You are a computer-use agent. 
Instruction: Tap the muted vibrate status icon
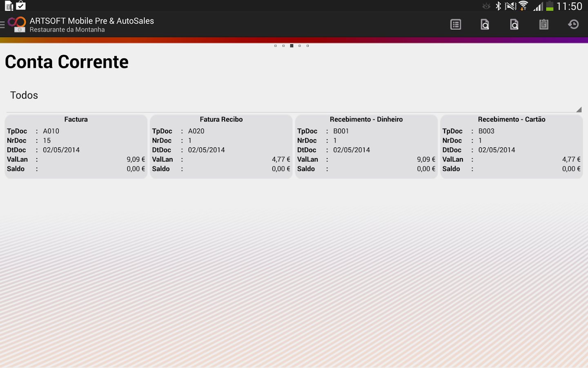[x=510, y=6]
